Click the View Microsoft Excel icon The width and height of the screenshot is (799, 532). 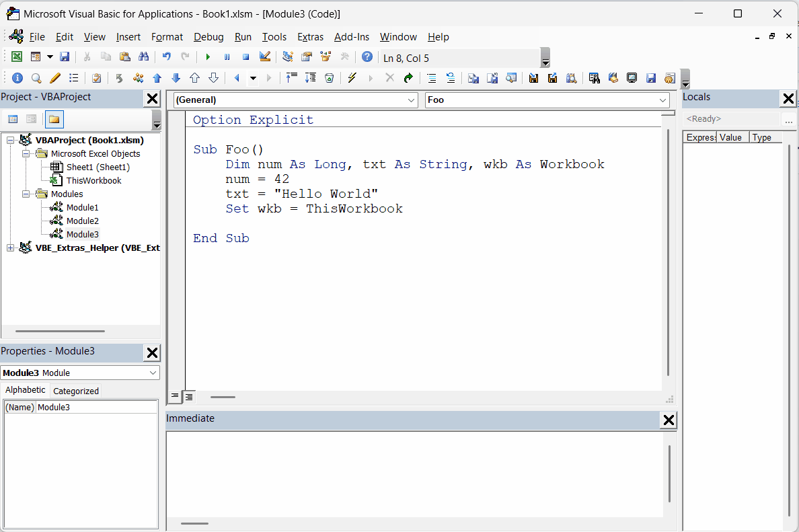16,57
